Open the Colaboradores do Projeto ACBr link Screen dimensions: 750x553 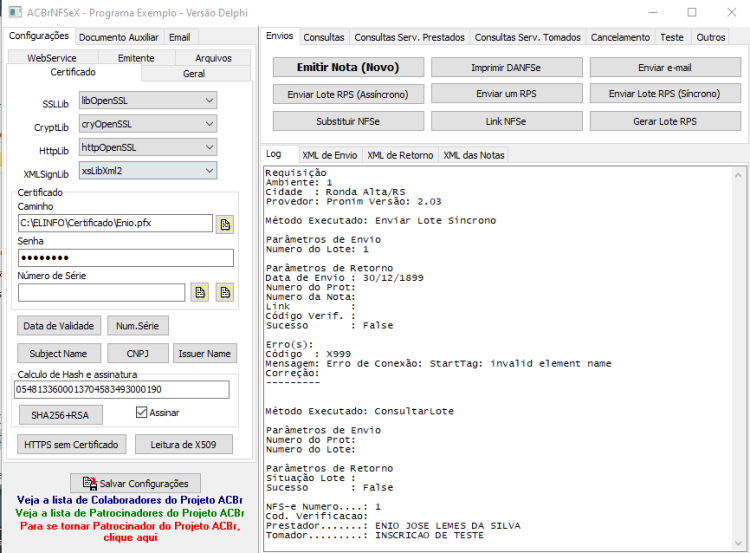point(130,500)
